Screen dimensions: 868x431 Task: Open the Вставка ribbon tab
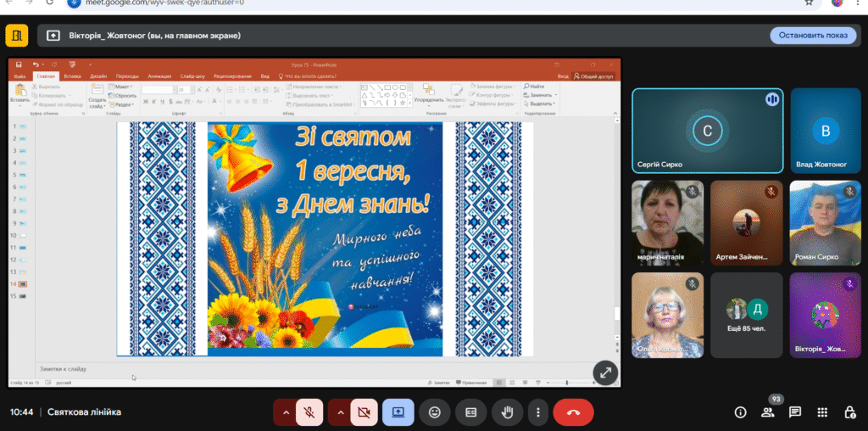73,76
